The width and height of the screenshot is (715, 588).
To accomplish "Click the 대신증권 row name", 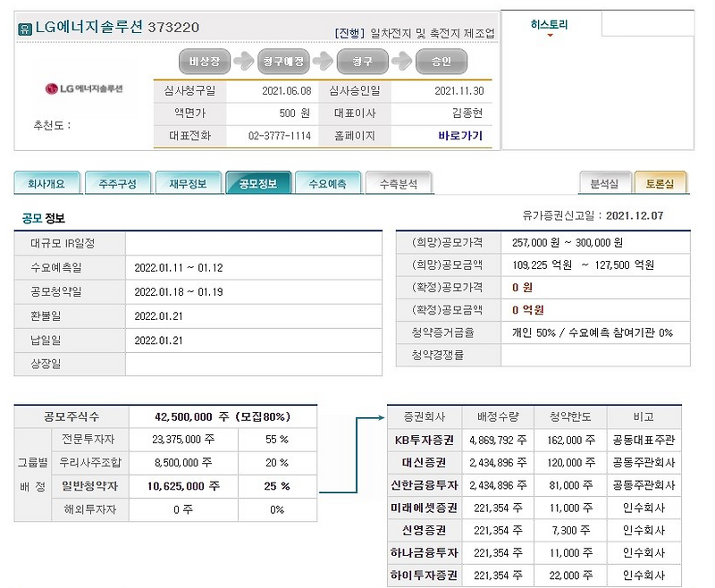I will [x=424, y=463].
